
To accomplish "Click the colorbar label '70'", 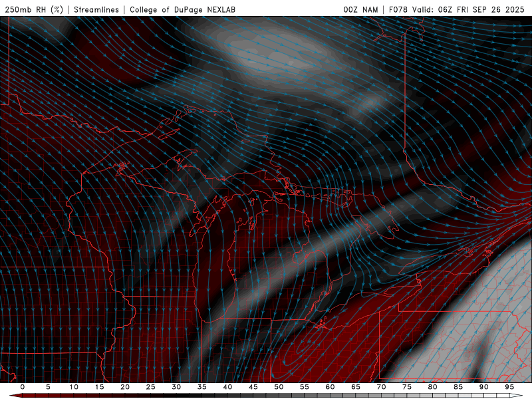I will click(x=381, y=387).
